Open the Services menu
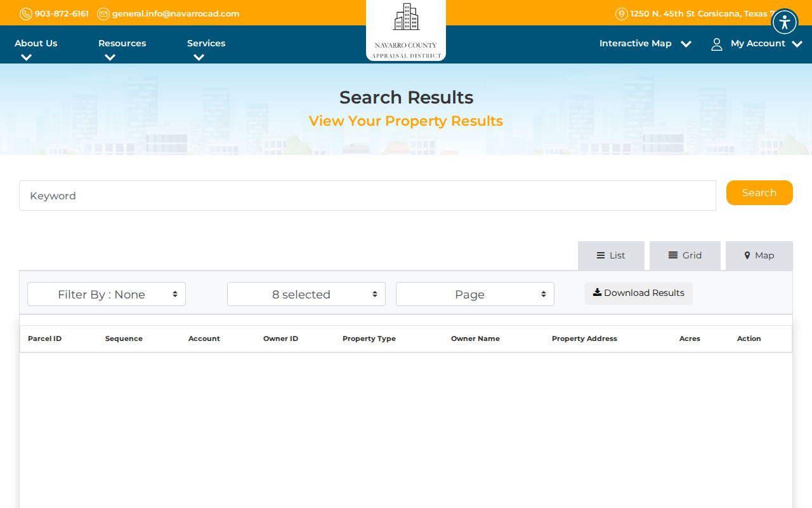Image resolution: width=812 pixels, height=508 pixels. pyautogui.click(x=206, y=43)
